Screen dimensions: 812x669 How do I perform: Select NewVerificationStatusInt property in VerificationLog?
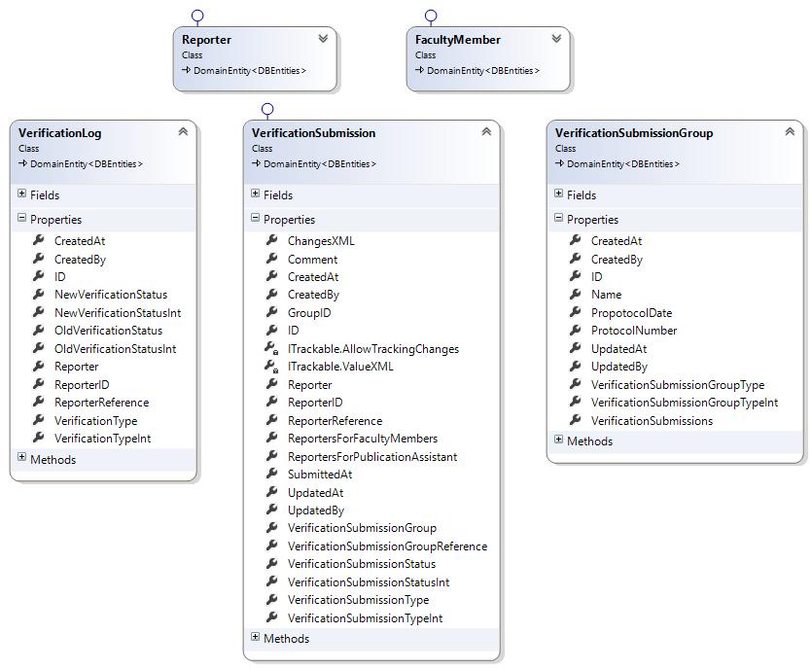click(118, 313)
